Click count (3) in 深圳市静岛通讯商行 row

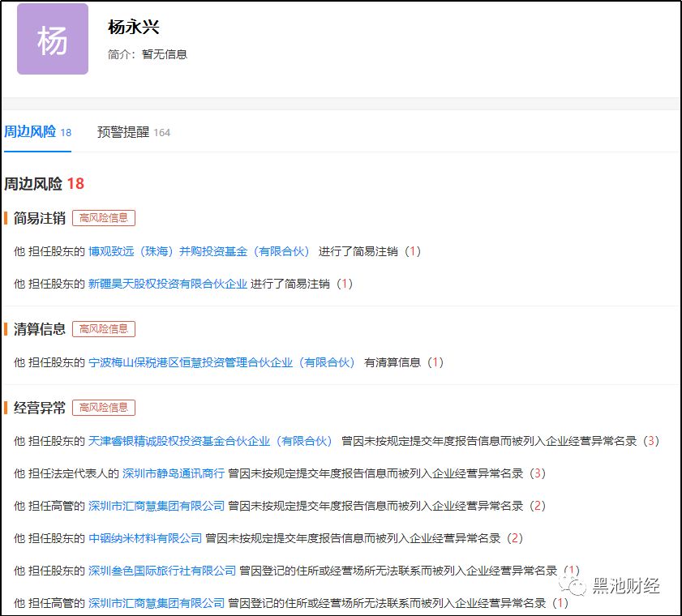538,473
